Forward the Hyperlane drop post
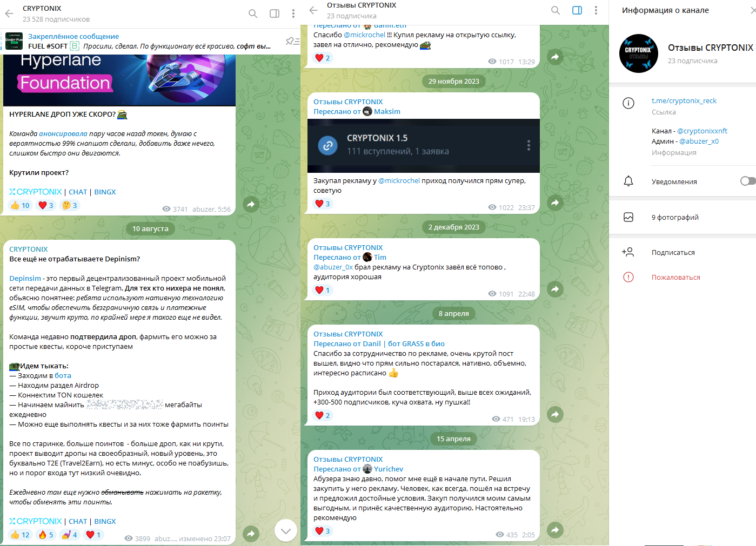The image size is (756, 546). (x=250, y=204)
